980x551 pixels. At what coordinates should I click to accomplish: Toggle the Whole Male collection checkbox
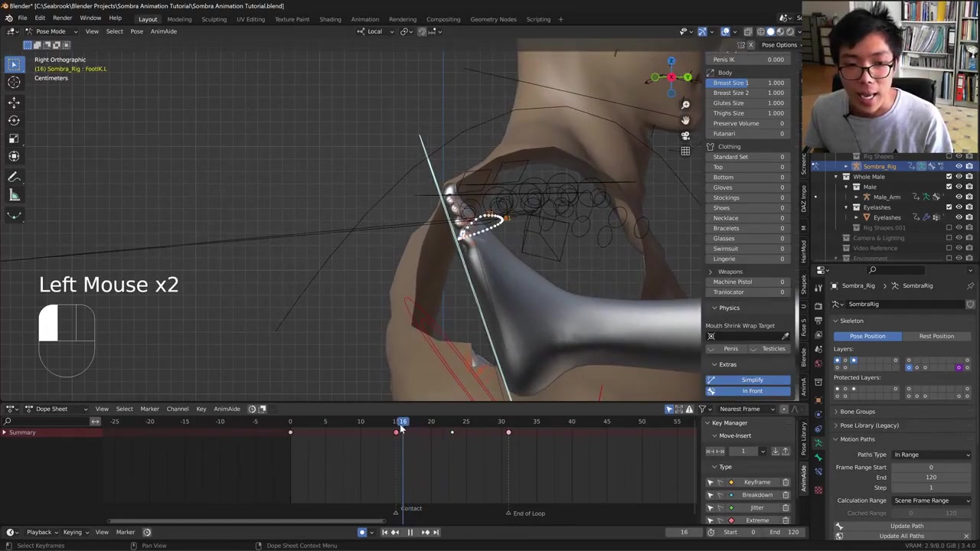949,177
